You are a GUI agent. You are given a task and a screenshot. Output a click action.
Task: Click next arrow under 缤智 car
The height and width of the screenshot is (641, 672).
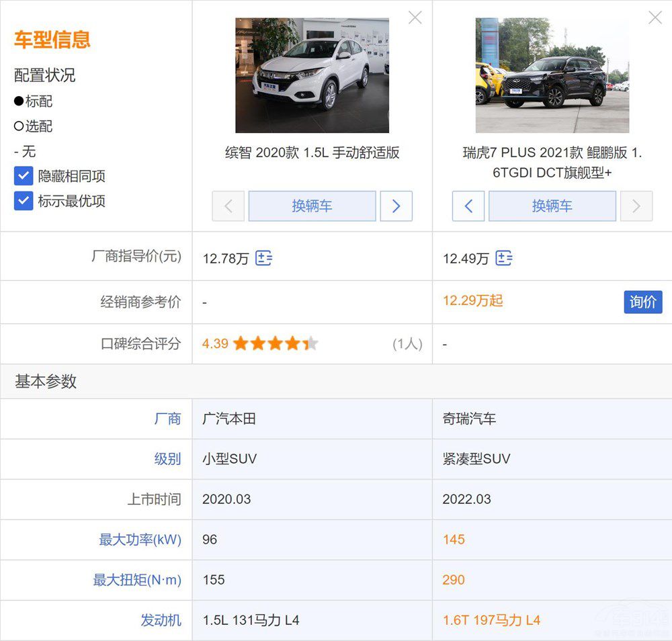tap(396, 206)
